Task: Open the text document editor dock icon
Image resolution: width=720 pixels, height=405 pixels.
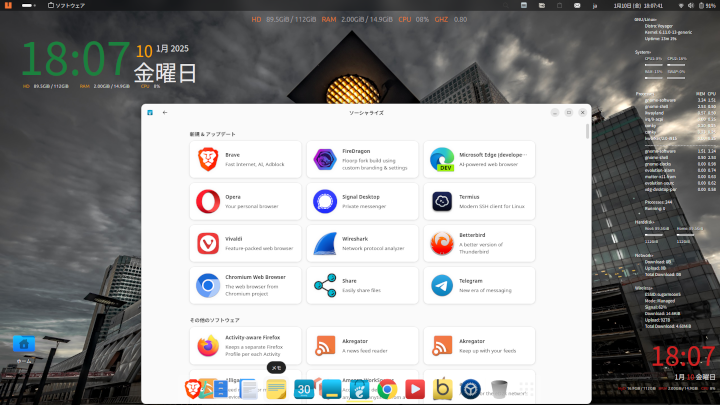Action: [x=248, y=389]
